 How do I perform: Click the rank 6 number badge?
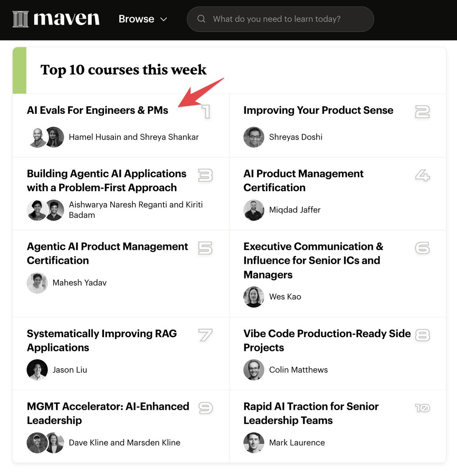(x=422, y=248)
